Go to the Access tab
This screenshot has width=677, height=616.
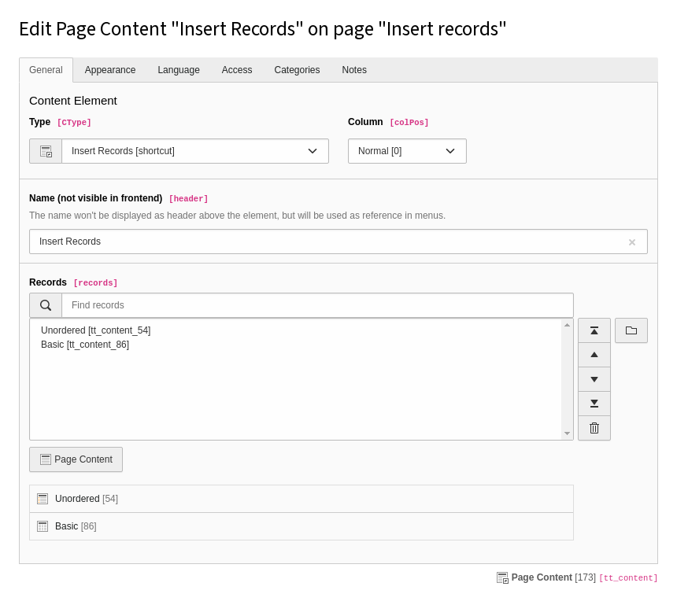237,70
